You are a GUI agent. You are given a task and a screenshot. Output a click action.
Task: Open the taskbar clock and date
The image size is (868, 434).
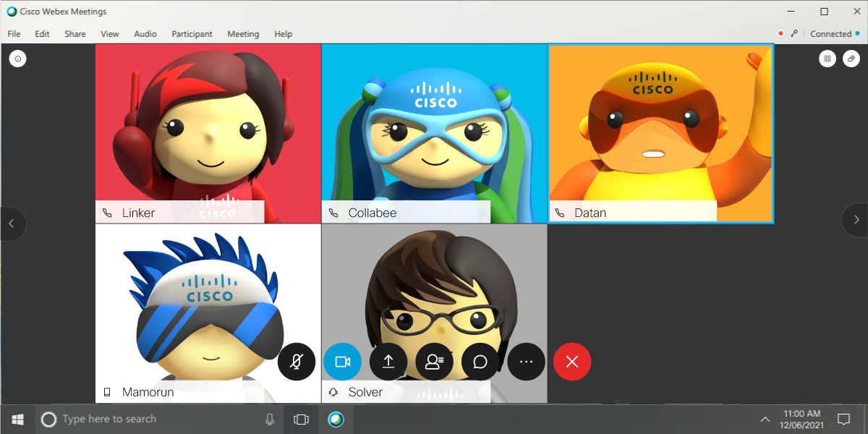[x=801, y=419]
